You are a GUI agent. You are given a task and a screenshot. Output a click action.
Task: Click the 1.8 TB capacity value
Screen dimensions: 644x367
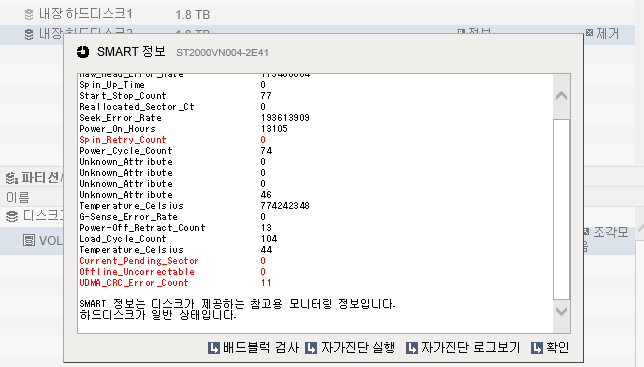click(193, 15)
